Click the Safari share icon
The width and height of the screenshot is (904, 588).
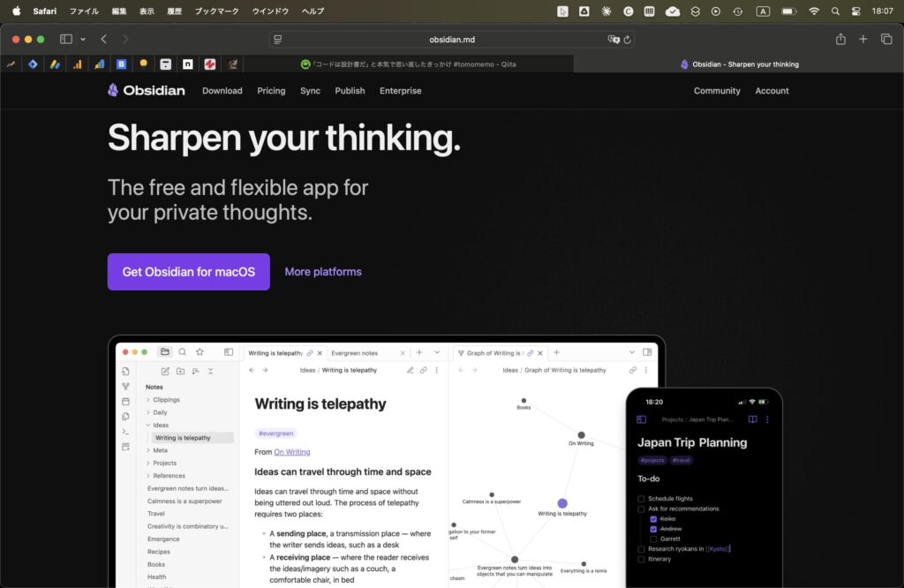pyautogui.click(x=840, y=39)
